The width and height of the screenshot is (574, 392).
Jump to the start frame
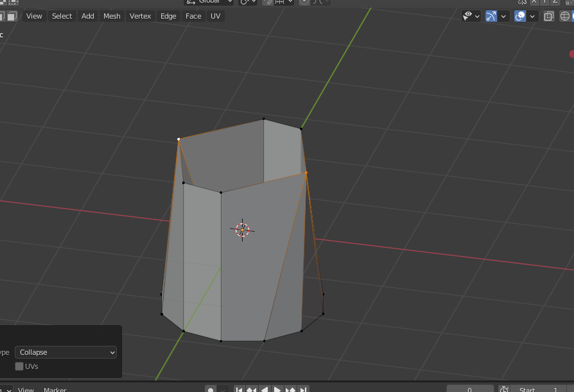(239, 389)
